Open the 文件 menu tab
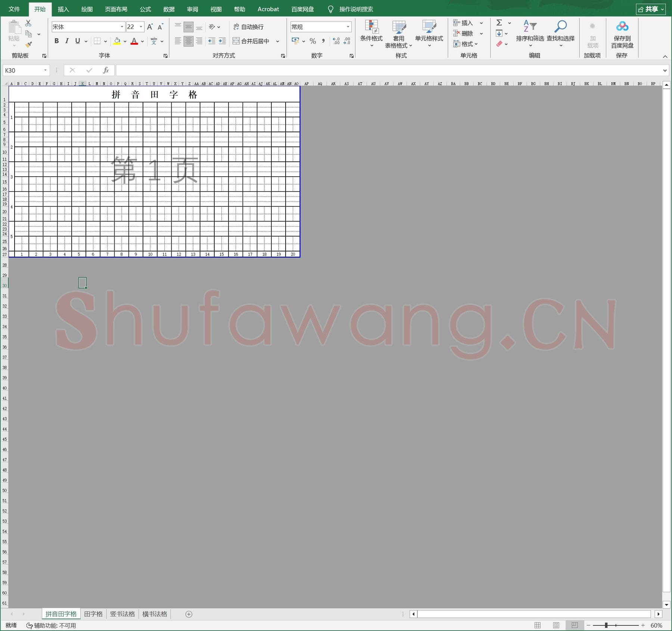The width and height of the screenshot is (672, 631). tap(14, 9)
